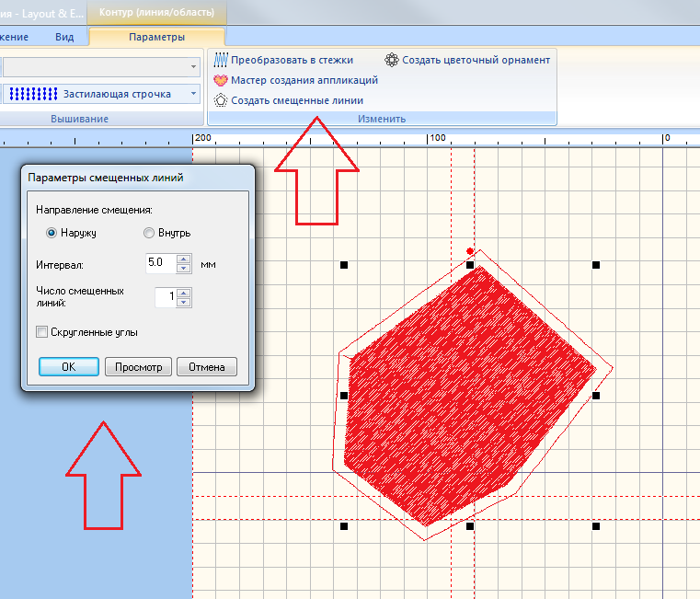Click the Отмена button
Viewport: 700px width, 599px height.
pos(207,367)
